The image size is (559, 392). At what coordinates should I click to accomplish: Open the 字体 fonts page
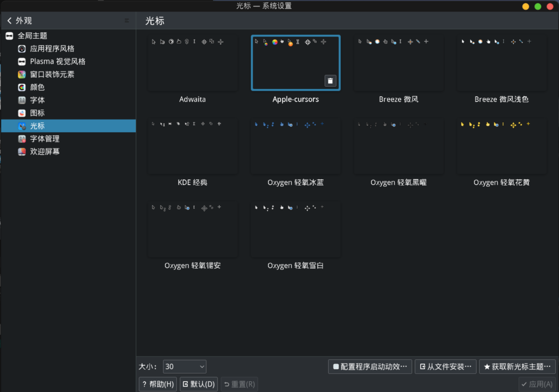click(x=68, y=100)
